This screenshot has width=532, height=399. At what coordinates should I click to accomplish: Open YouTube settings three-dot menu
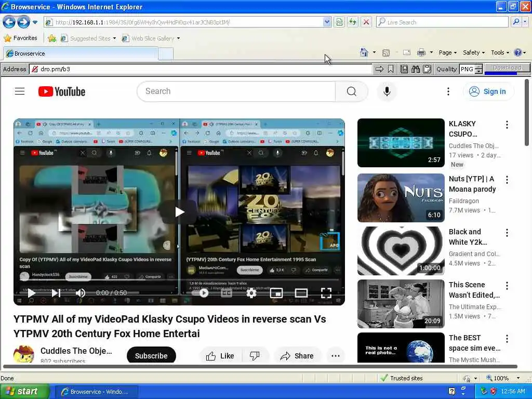tap(448, 91)
